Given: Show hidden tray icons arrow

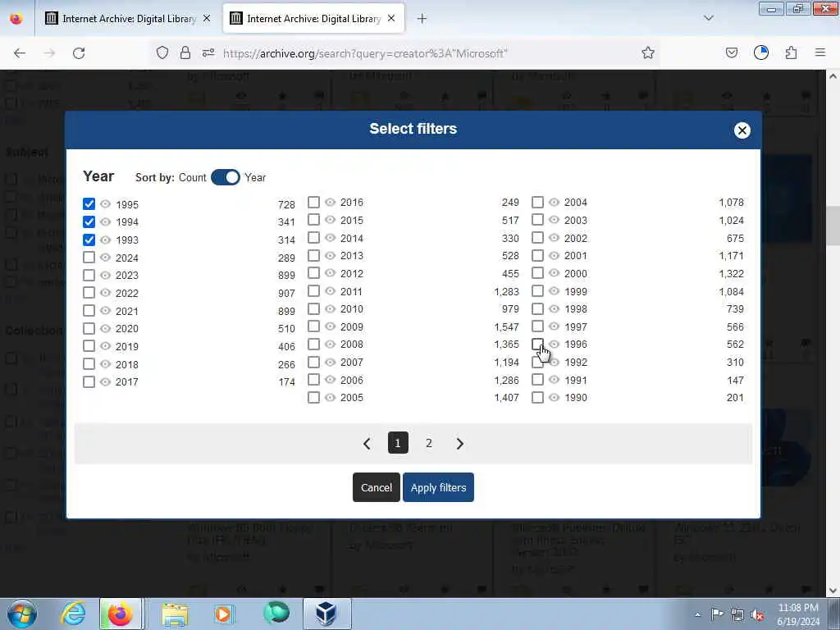Looking at the screenshot, I should tap(697, 615).
